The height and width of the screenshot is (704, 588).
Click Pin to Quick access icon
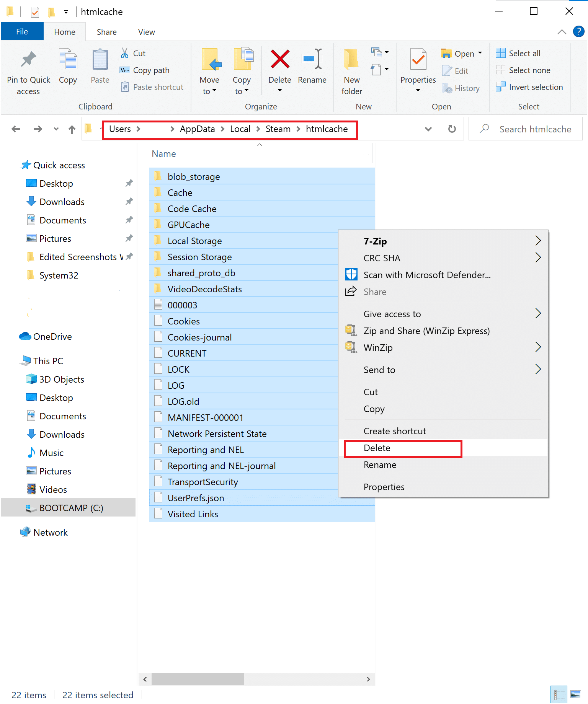[28, 60]
